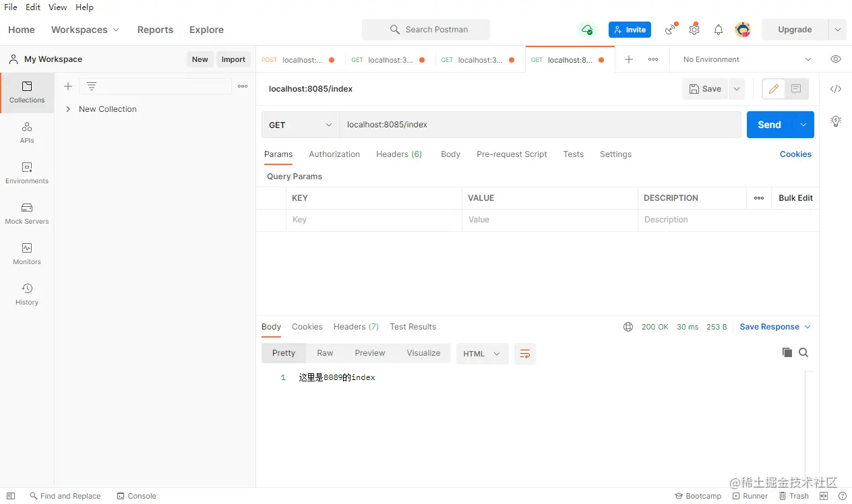Screen dimensions: 852x504
Task: Click the Import button
Action: (233, 59)
